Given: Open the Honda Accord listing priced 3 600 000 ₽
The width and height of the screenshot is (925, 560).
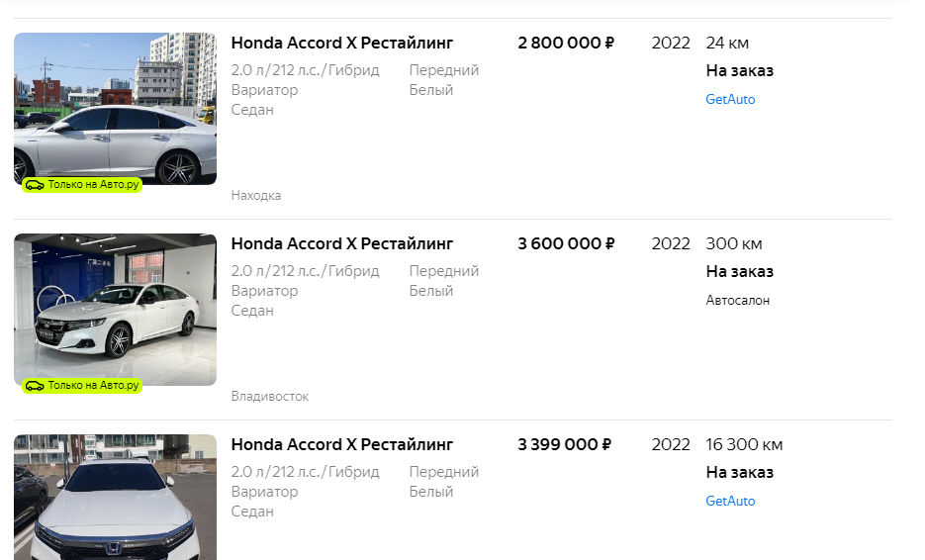Looking at the screenshot, I should coord(341,244).
